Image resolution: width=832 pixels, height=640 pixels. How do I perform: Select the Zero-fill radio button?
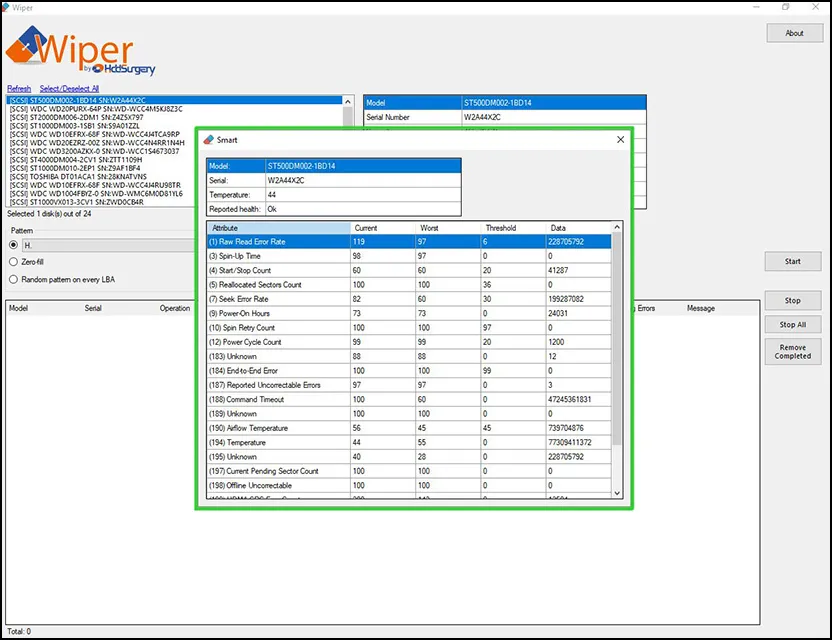14,262
